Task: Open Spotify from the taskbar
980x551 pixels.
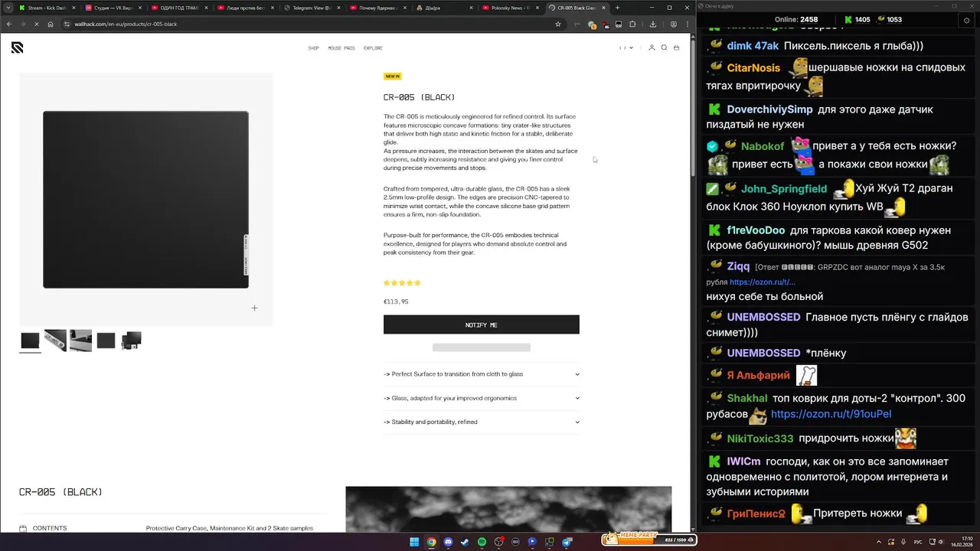Action: tap(482, 542)
